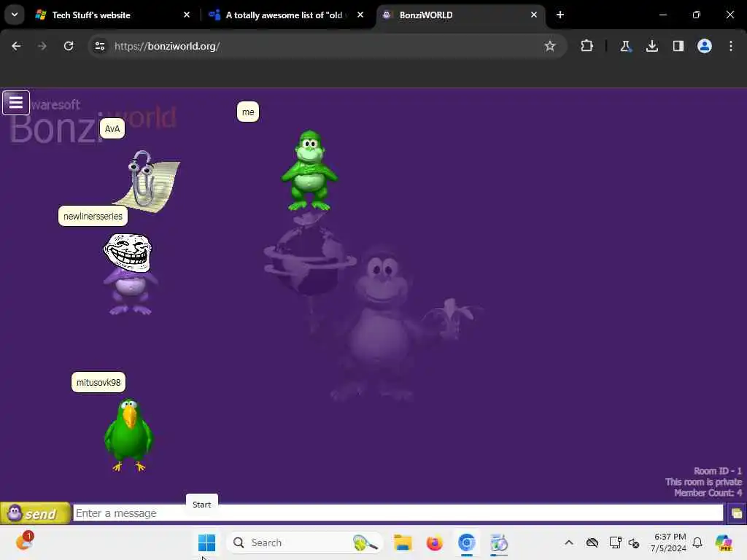The height and width of the screenshot is (560, 747).
Task: Reload the bonziworld.org page
Action: pos(69,46)
